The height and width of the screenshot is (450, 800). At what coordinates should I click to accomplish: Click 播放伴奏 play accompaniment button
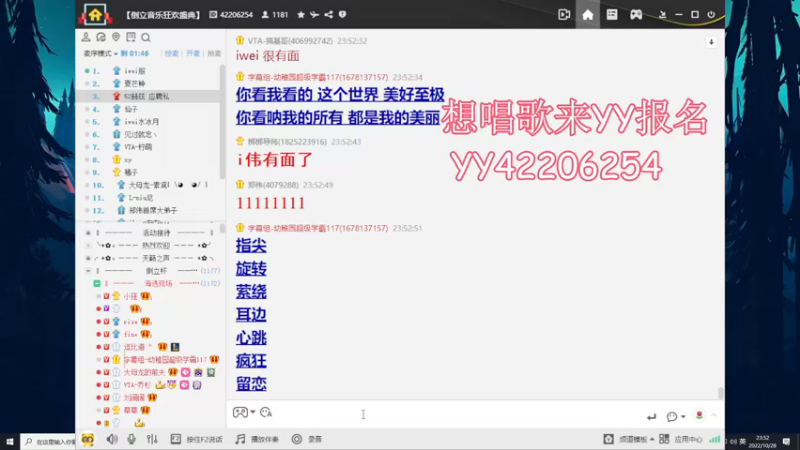click(x=257, y=439)
